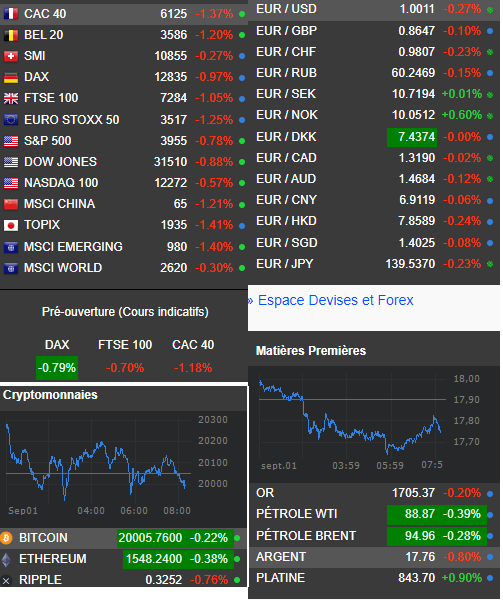This screenshot has height=600, width=503.
Task: Click the German flag beside DAX
Action: coord(11,77)
